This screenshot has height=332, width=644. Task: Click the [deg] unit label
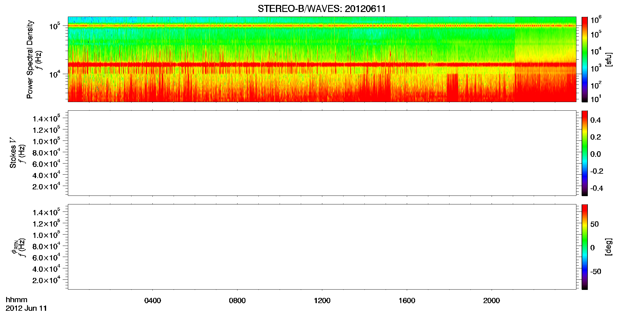pos(609,247)
